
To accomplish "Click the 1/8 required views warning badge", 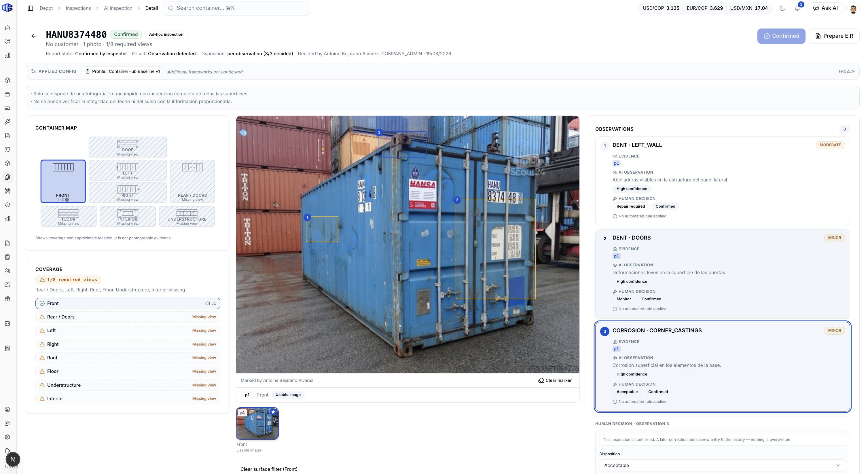I will (69, 280).
